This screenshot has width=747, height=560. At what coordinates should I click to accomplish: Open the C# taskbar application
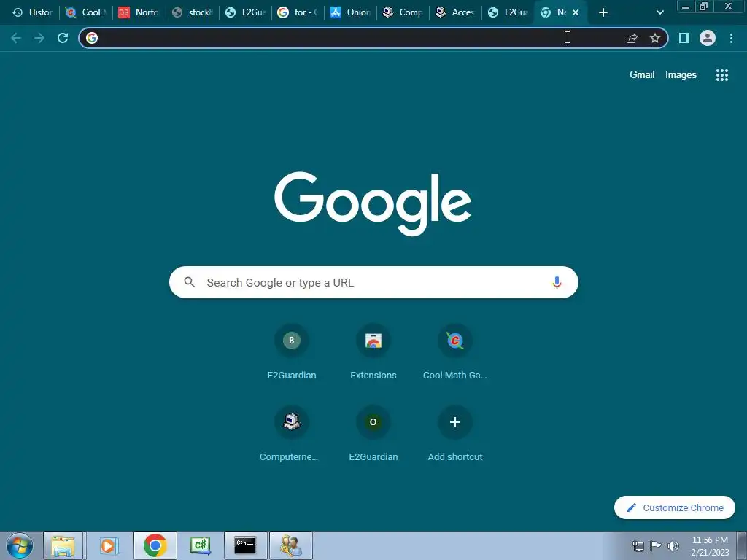[200, 545]
